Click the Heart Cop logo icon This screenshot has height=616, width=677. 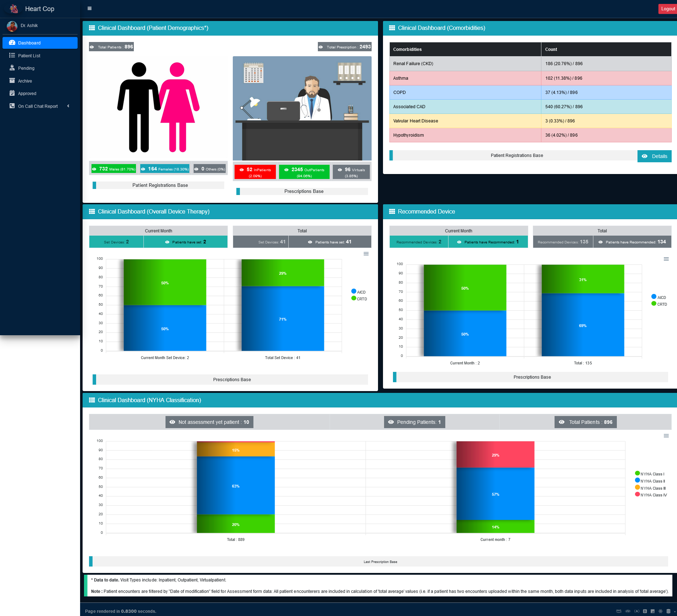pyautogui.click(x=14, y=9)
